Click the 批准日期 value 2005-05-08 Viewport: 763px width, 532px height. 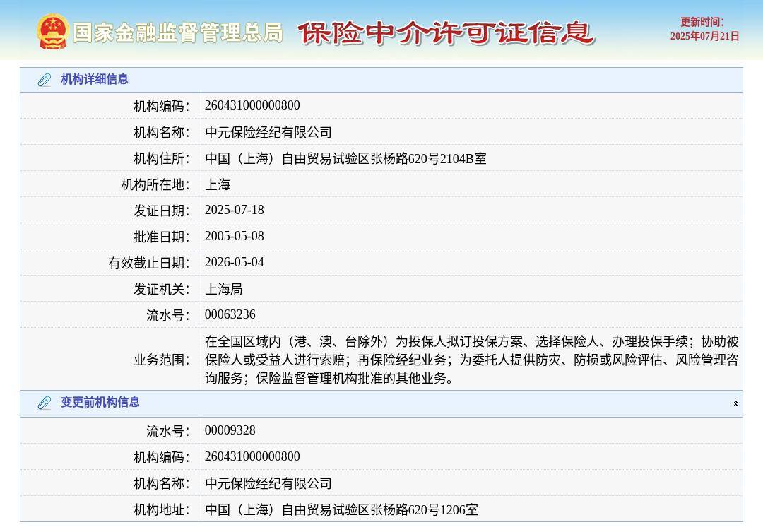tap(234, 236)
